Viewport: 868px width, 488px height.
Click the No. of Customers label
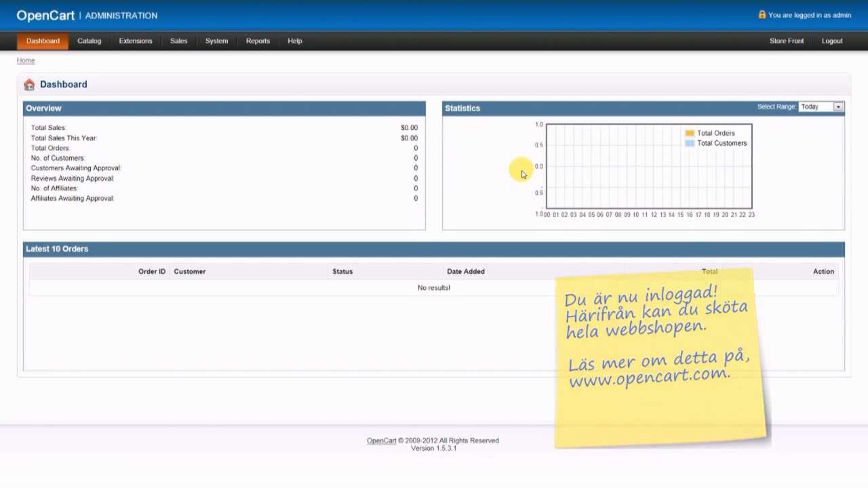pos(58,158)
